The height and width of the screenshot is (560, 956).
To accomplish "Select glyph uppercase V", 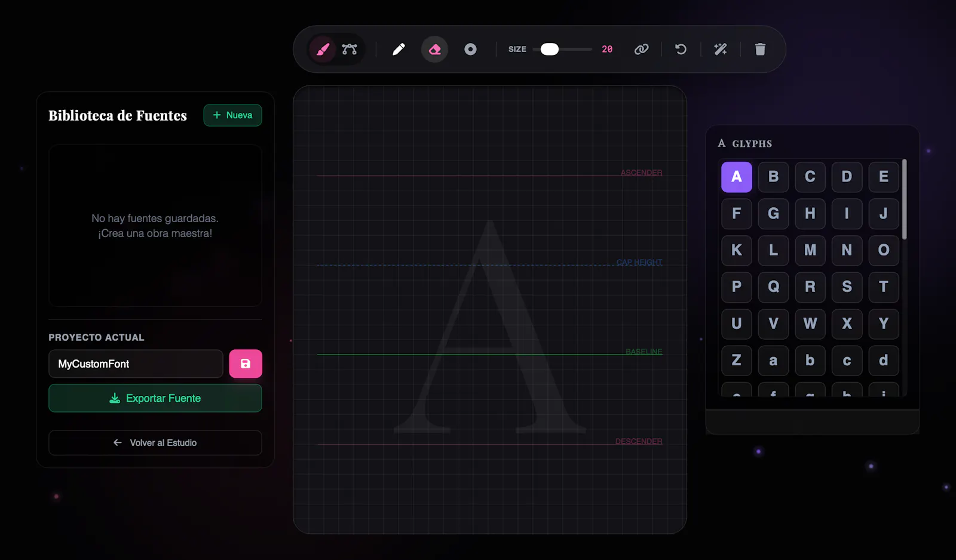I will [773, 324].
